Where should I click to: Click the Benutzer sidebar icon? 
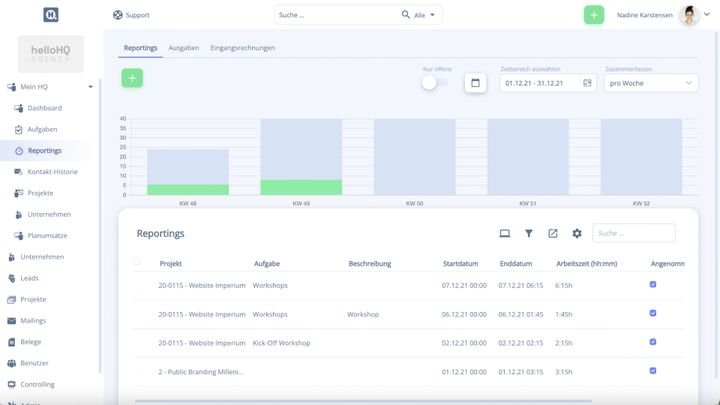pyautogui.click(x=11, y=363)
